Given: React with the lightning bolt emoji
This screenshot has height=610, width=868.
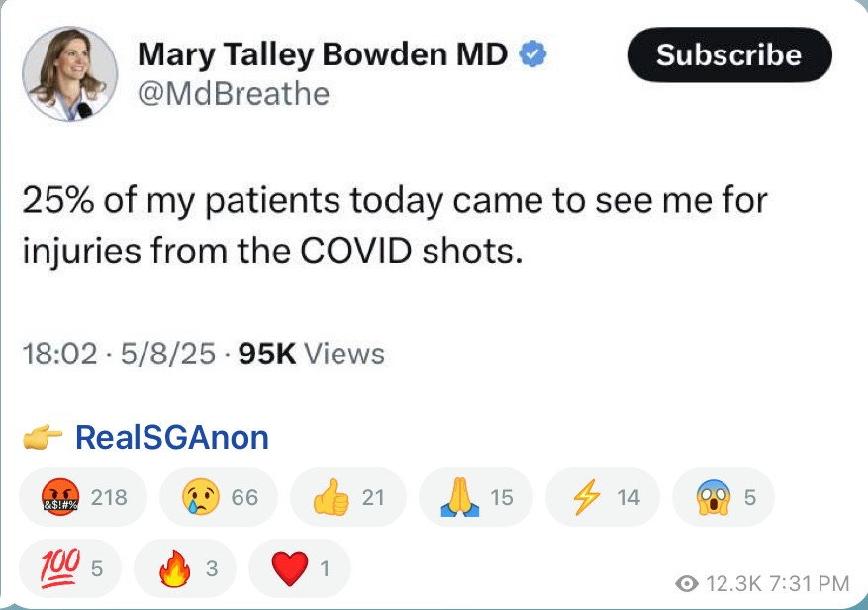Looking at the screenshot, I should tap(602, 497).
